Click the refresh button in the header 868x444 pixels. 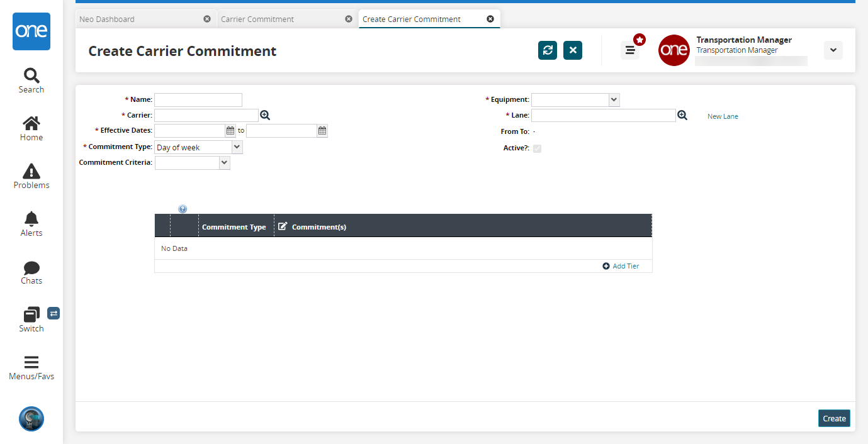(x=548, y=50)
